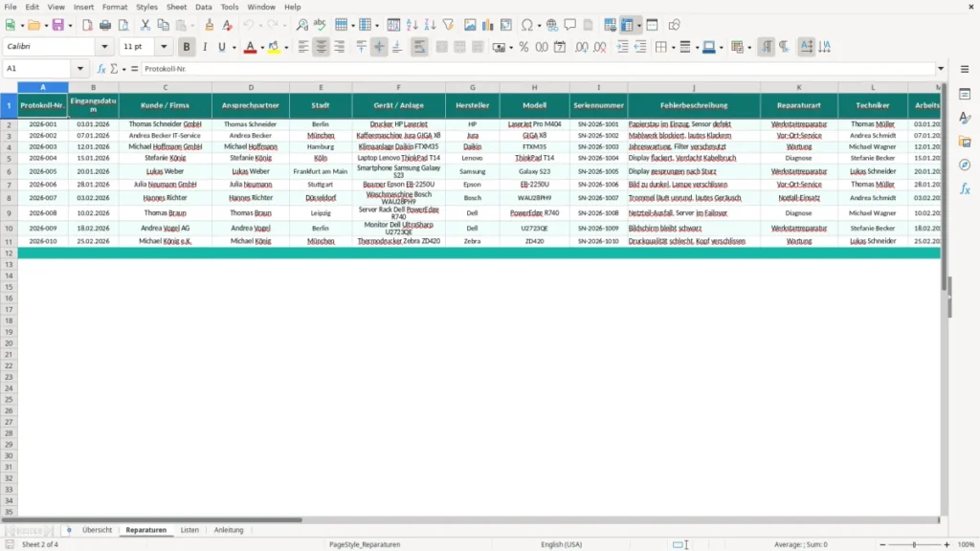The width and height of the screenshot is (980, 551).
Task: Click the 100% zoom level
Action: pos(967,544)
